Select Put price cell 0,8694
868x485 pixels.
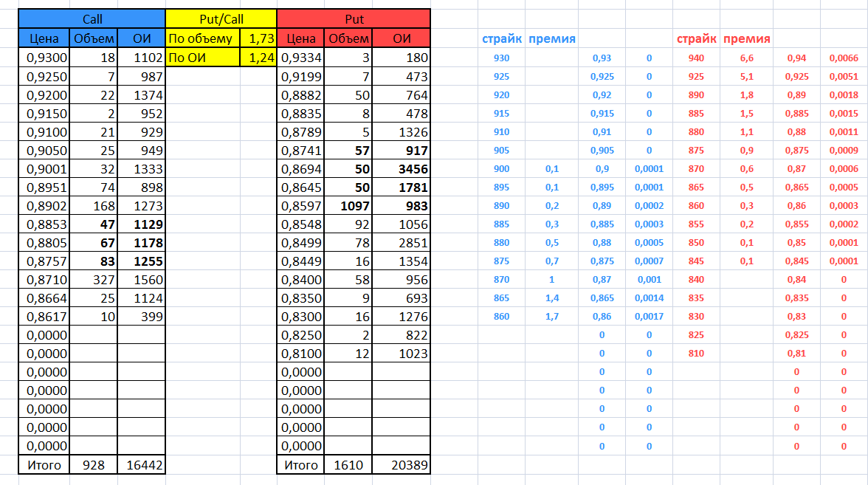pyautogui.click(x=300, y=169)
